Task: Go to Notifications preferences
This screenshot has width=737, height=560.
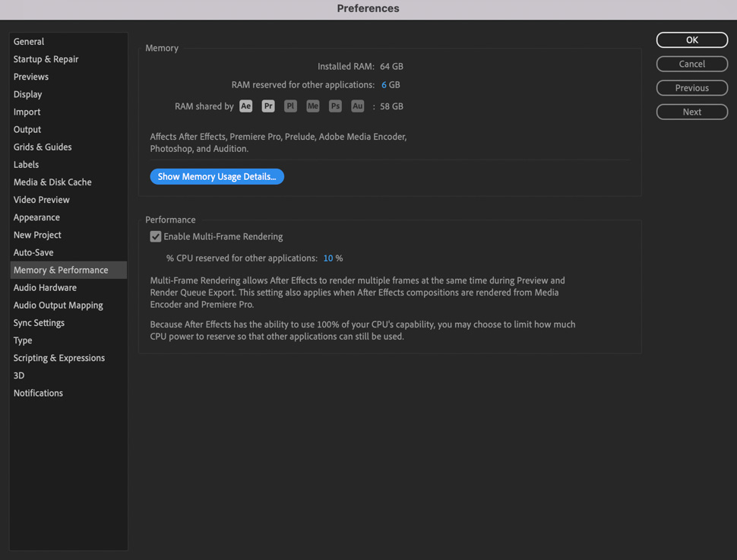Action: [x=68, y=393]
